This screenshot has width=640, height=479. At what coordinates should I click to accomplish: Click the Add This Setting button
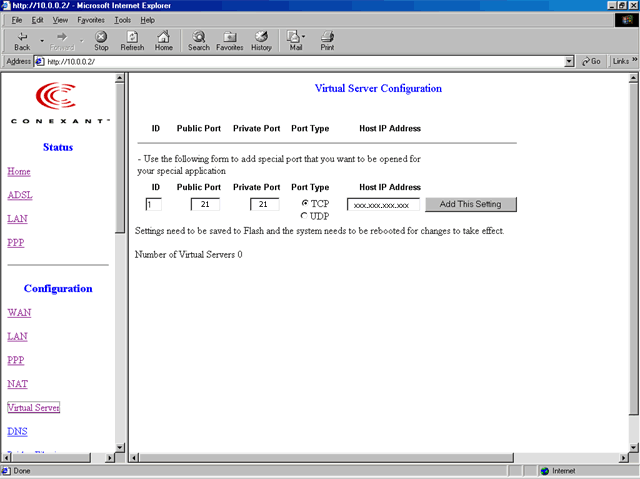pos(470,204)
